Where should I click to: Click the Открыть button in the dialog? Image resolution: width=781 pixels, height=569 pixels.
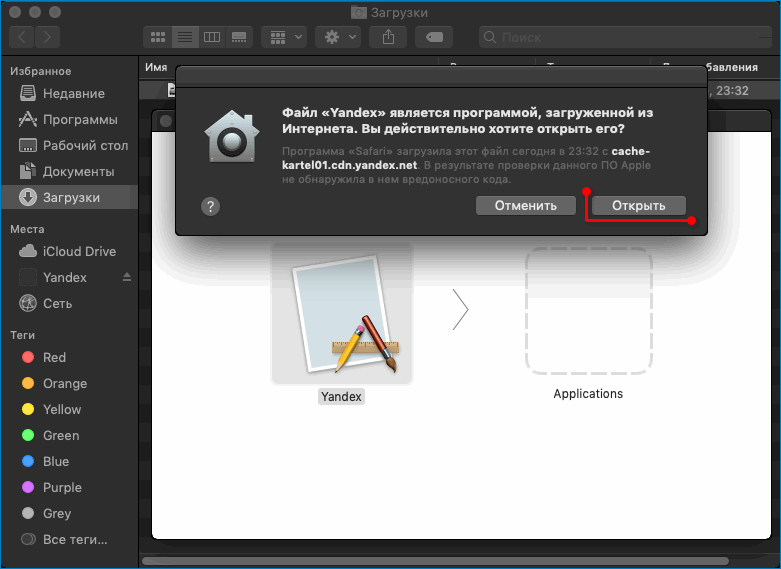click(639, 205)
